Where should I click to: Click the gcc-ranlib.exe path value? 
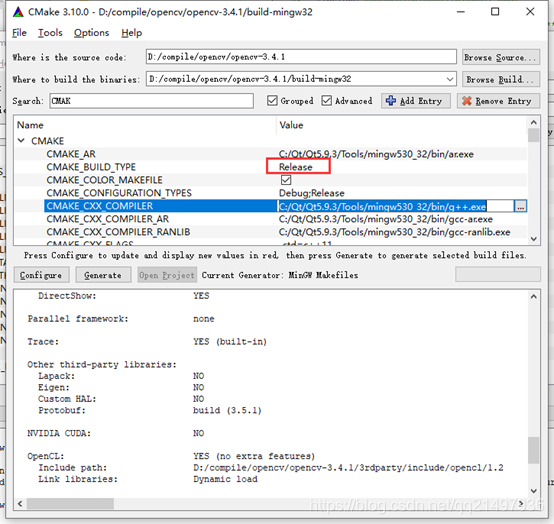point(394,232)
